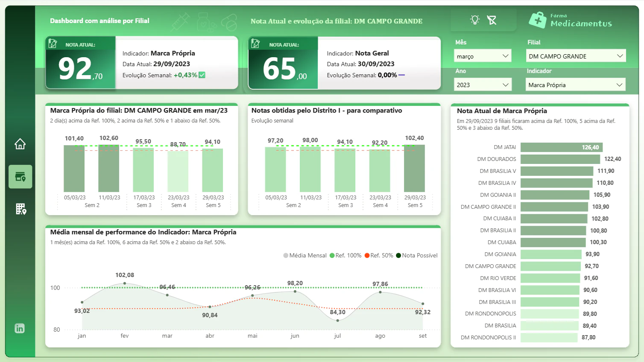
Task: Open the Ano dropdown showing 2023
Action: [x=483, y=85]
